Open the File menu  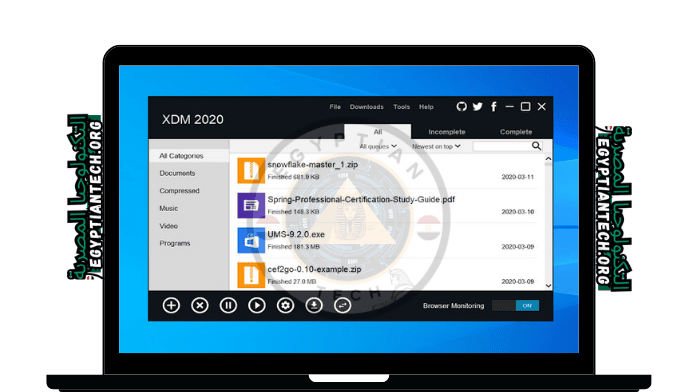[x=335, y=107]
